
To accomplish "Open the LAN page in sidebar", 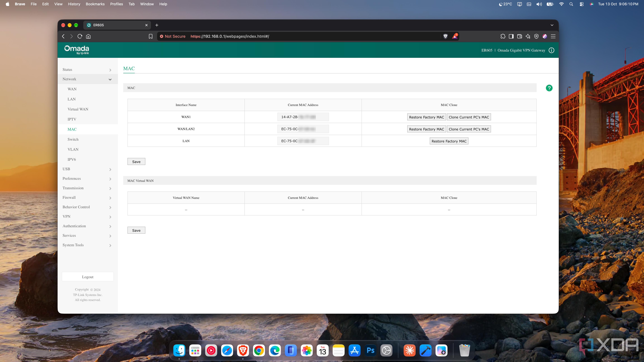I will point(72,99).
